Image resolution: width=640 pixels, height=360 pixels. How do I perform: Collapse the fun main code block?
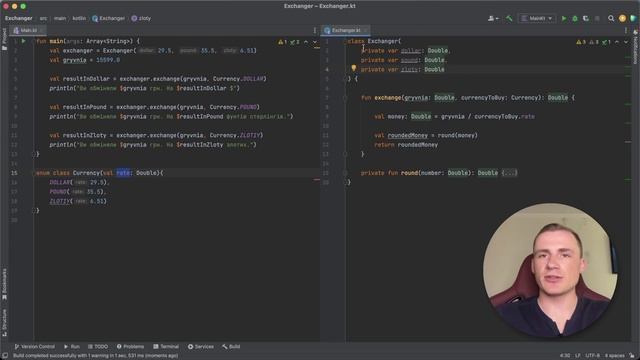[34, 41]
